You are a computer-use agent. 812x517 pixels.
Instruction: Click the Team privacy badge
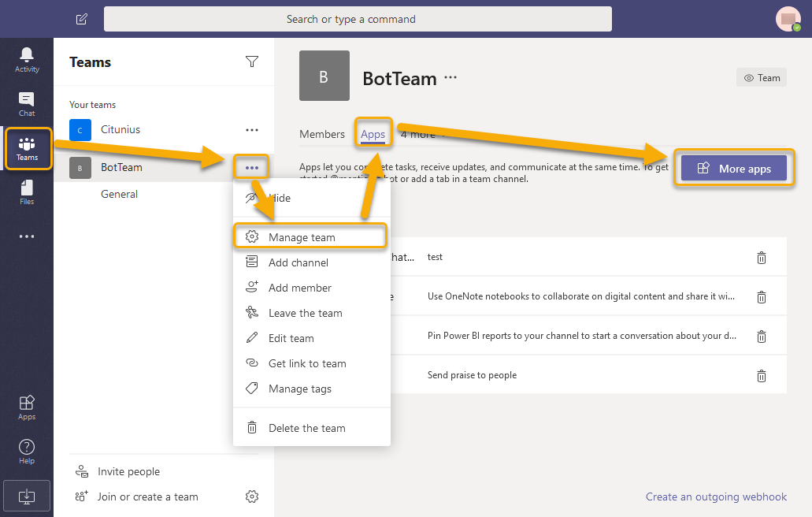[762, 78]
